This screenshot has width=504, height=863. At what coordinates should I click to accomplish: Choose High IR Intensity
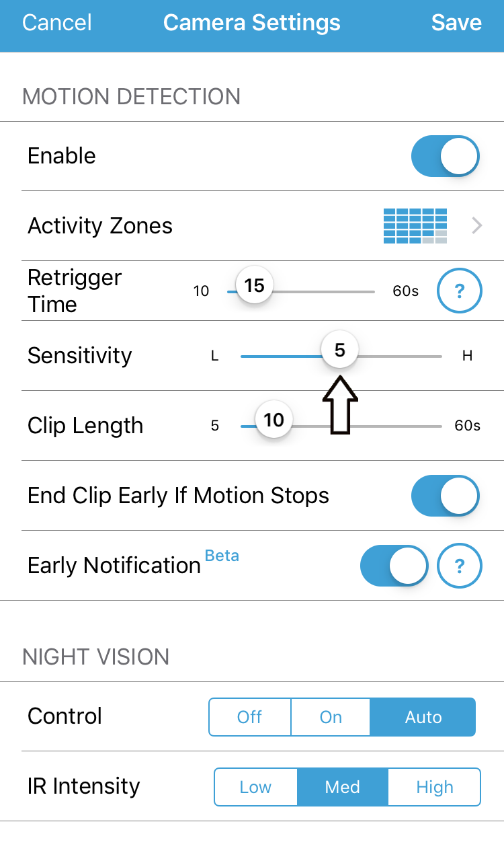pos(434,787)
